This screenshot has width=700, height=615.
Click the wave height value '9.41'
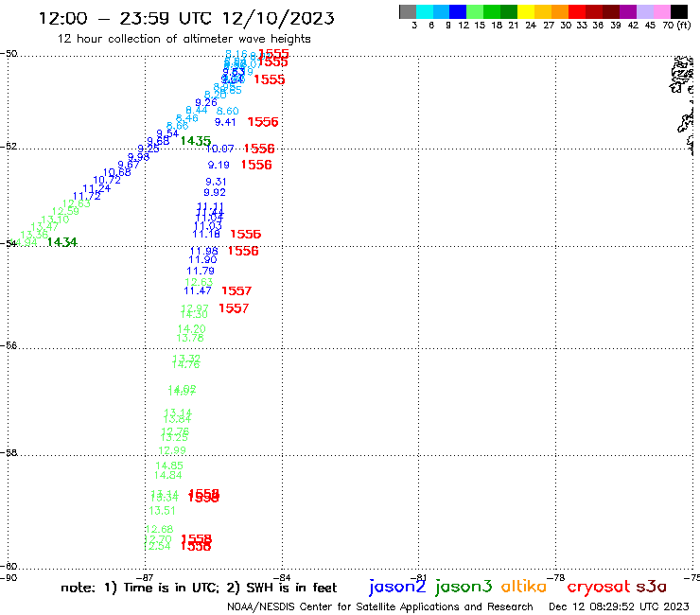(x=225, y=122)
